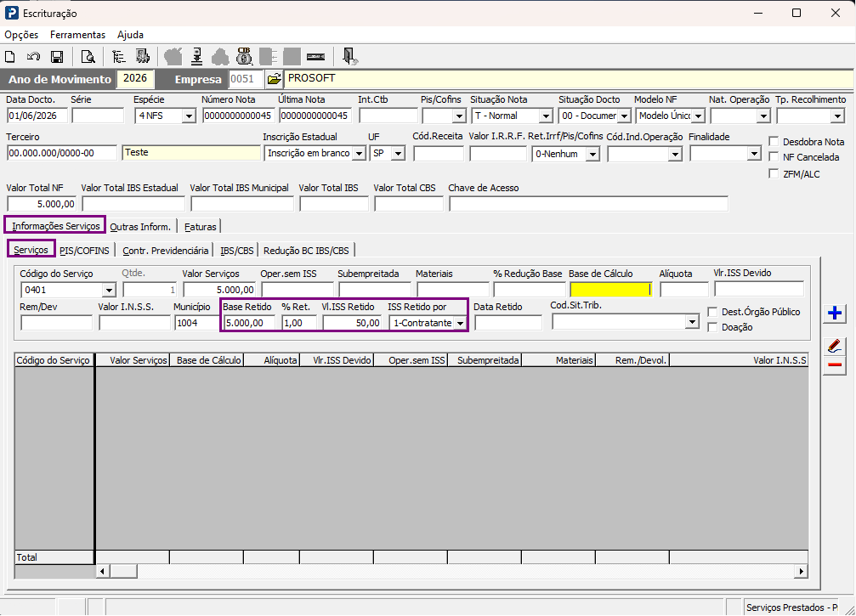
Task: Click the yellow Base de Cálculo field
Action: pos(611,290)
